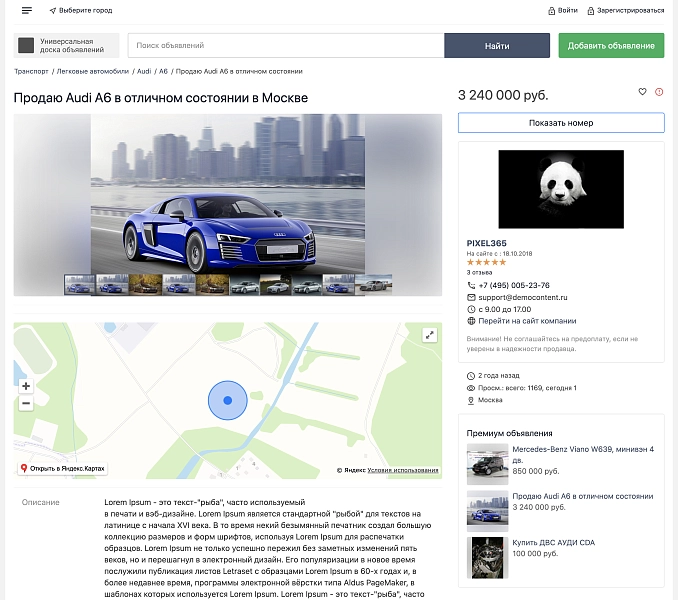678x600 pixels.
Task: Open the city selector "Выберите город"
Action: click(x=81, y=10)
